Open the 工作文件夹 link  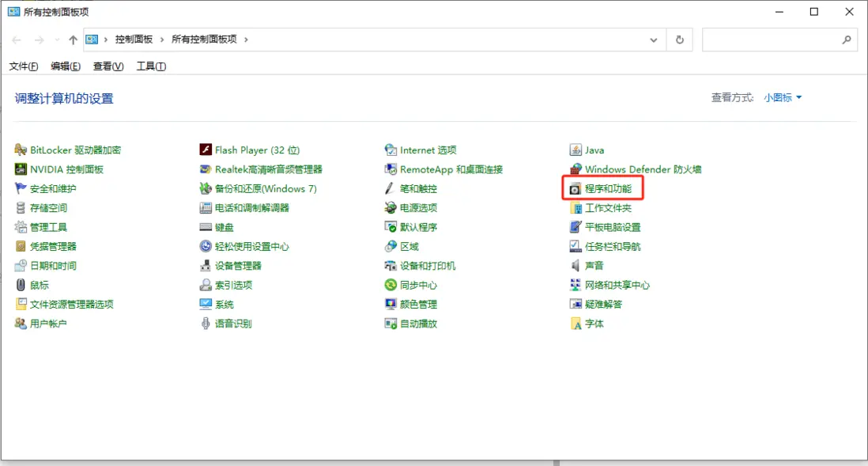[x=608, y=208]
